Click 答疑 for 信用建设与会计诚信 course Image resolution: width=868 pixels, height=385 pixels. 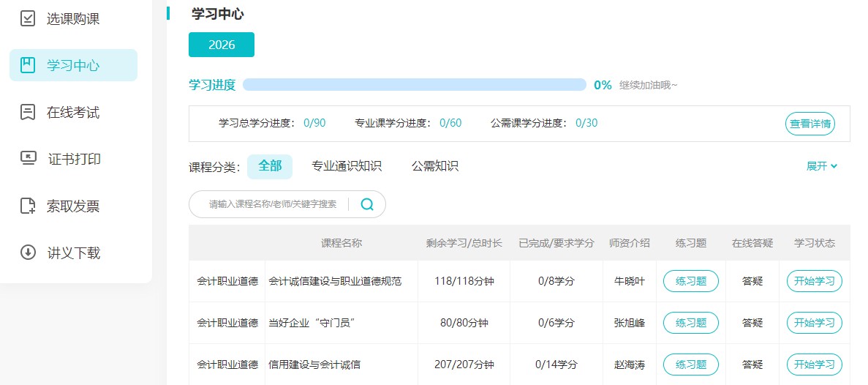(752, 365)
